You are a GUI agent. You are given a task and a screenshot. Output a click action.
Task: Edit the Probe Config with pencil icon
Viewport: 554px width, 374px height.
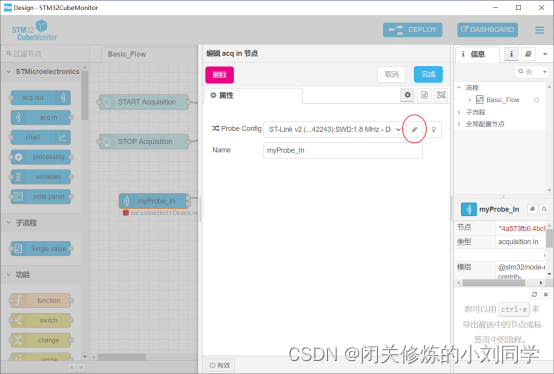[414, 129]
